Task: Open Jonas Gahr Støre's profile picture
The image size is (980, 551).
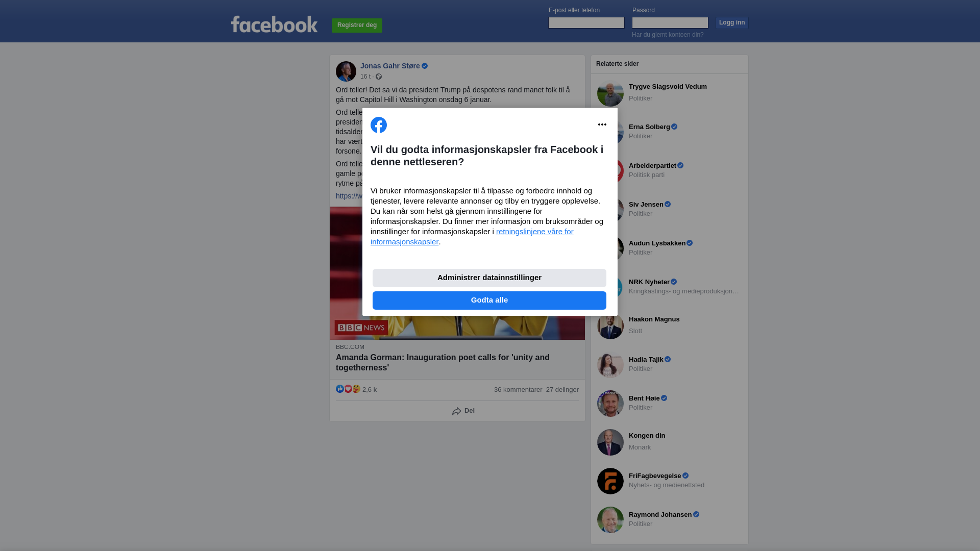Action: pyautogui.click(x=346, y=71)
